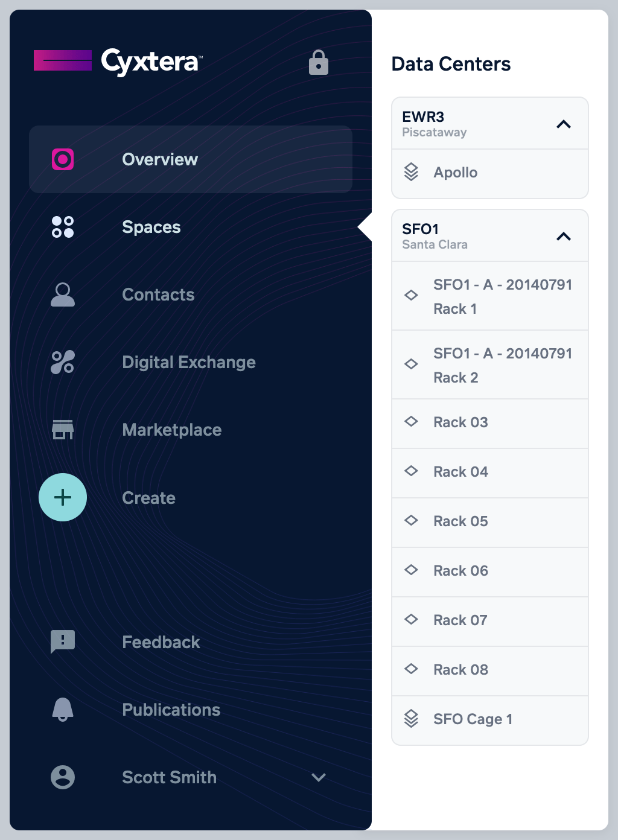Click the Santa Clara location label
This screenshot has width=618, height=840.
435,244
